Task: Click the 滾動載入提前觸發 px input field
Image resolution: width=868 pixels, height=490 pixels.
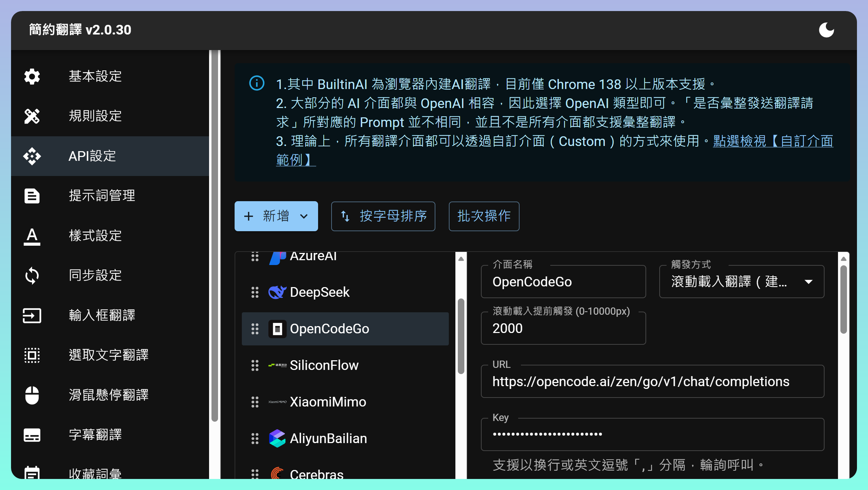Action: click(563, 328)
